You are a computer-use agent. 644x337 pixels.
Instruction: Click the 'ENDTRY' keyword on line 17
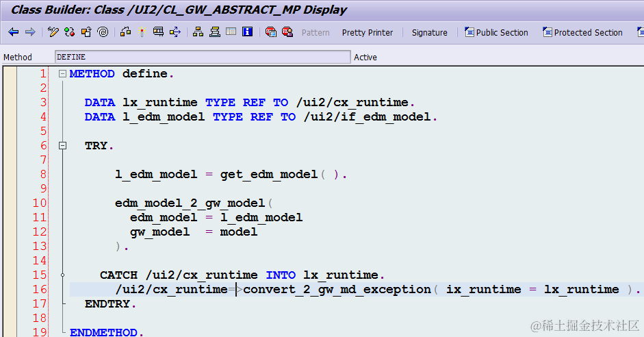107,303
